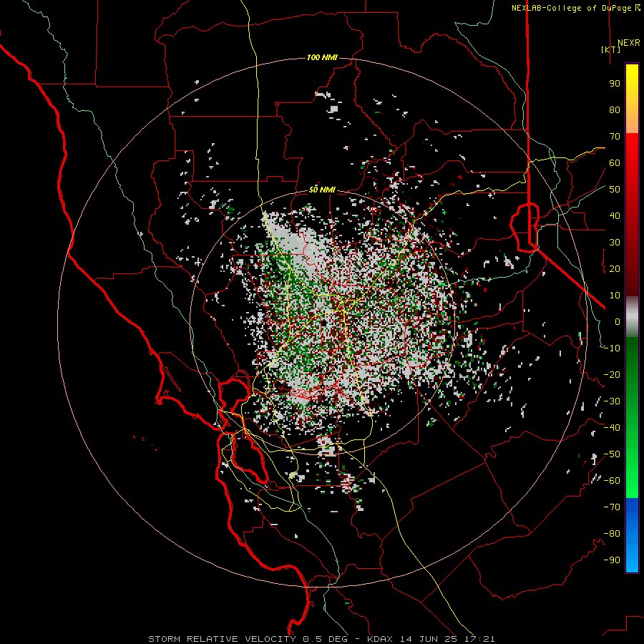644x644 pixels.
Task: Click the 50 value on the velocity scale
Action: click(615, 190)
